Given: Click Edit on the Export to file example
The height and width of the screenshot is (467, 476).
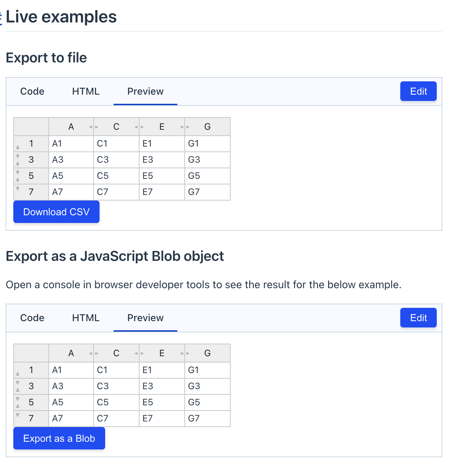Looking at the screenshot, I should pyautogui.click(x=418, y=91).
